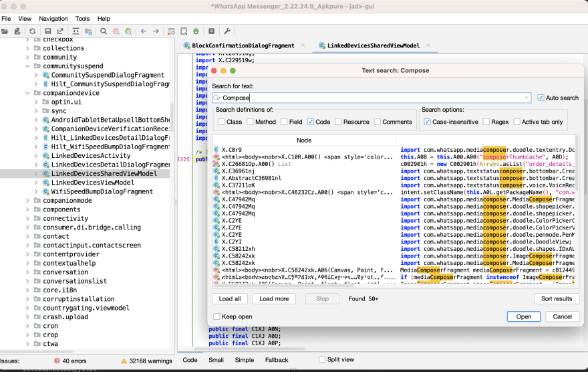This screenshot has height=372, width=588.
Task: Click the Load more button
Action: click(x=274, y=299)
